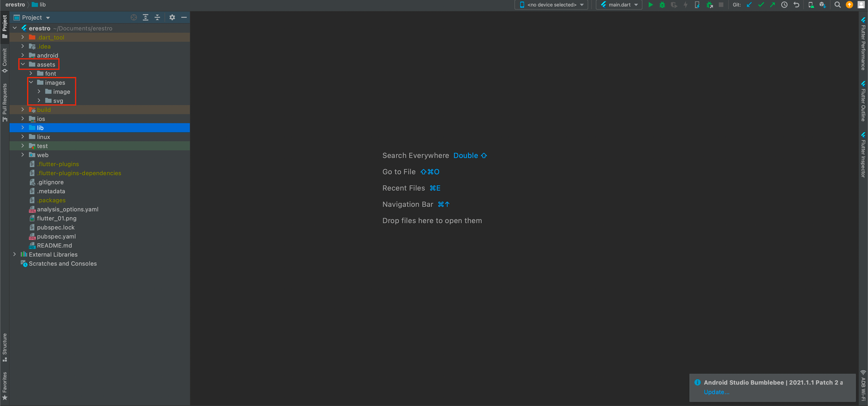Image resolution: width=868 pixels, height=406 pixels.
Task: Select pubspec.yaml in project tree
Action: pyautogui.click(x=56, y=237)
